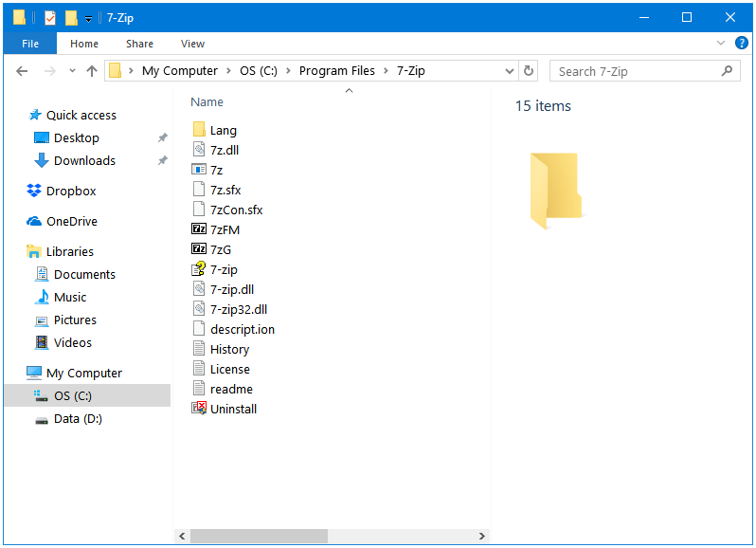Open Libraries in the sidebar

61,252
